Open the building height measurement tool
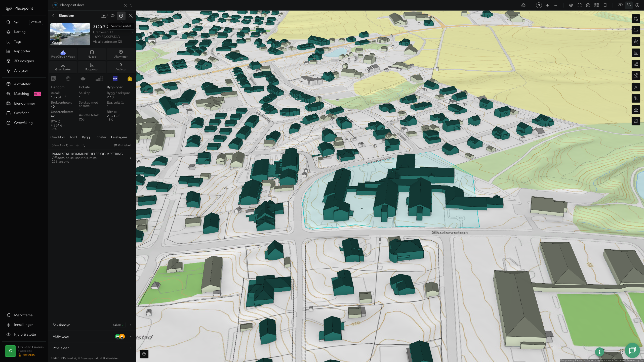 [x=636, y=98]
